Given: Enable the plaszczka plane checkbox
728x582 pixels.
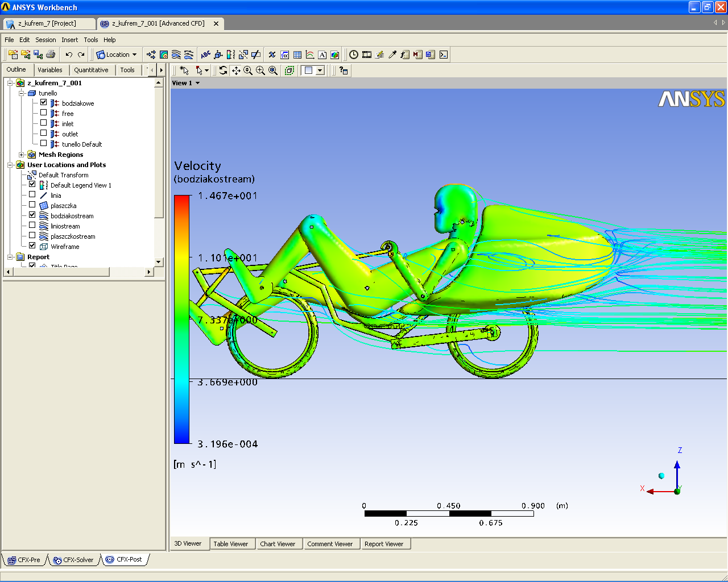Looking at the screenshot, I should (x=32, y=205).
